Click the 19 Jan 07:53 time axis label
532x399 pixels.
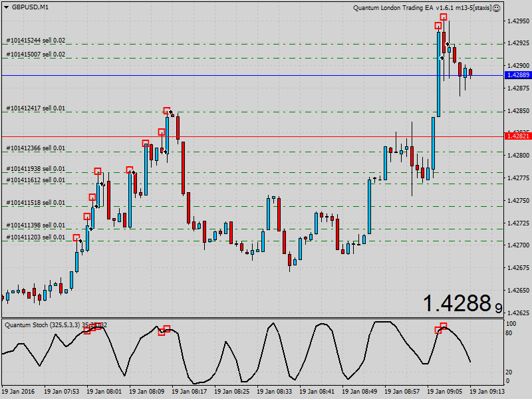pos(61,392)
